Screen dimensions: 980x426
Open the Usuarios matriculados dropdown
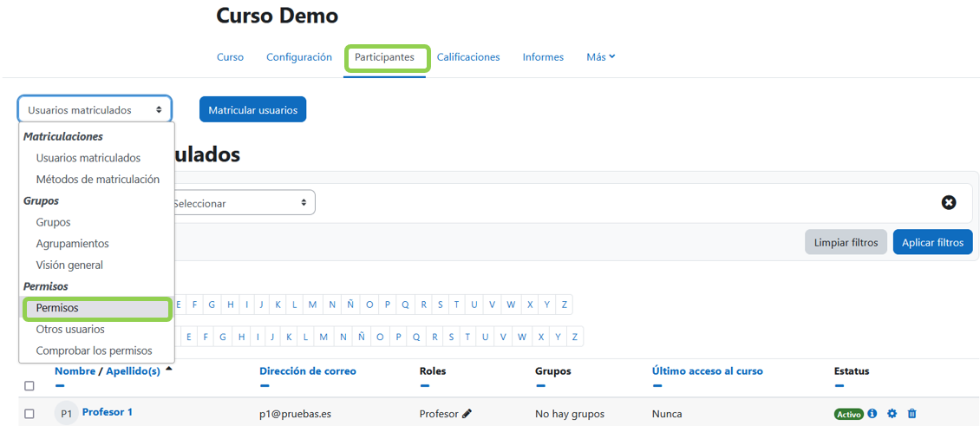click(x=95, y=110)
